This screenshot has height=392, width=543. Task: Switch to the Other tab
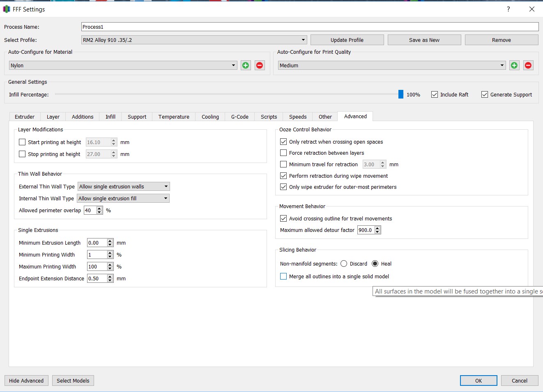[325, 117]
